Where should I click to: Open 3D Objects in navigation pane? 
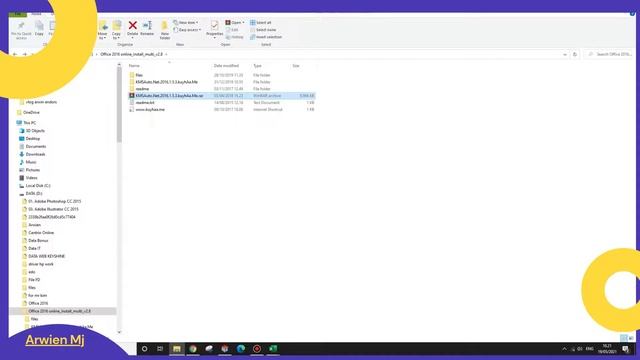tap(32, 131)
